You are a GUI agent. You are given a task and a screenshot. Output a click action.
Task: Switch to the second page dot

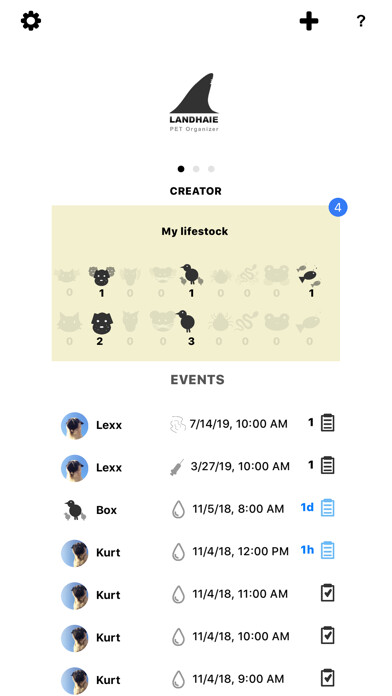(196, 169)
